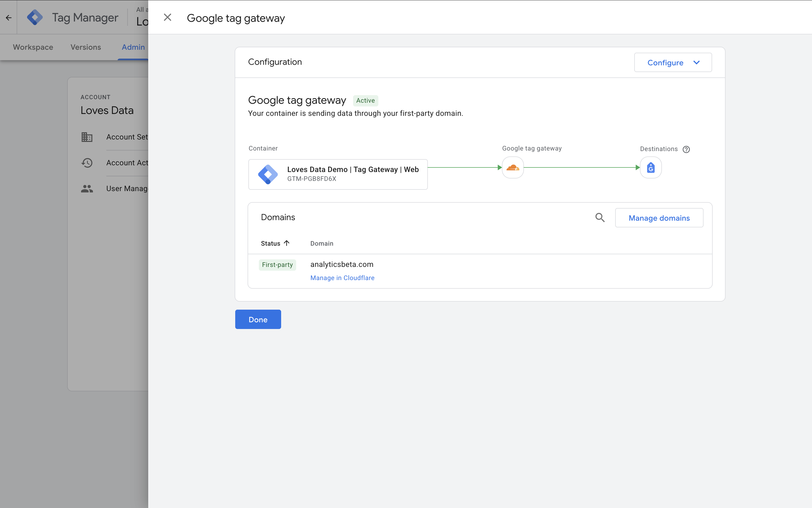Close the Google tag gateway panel

coord(168,17)
